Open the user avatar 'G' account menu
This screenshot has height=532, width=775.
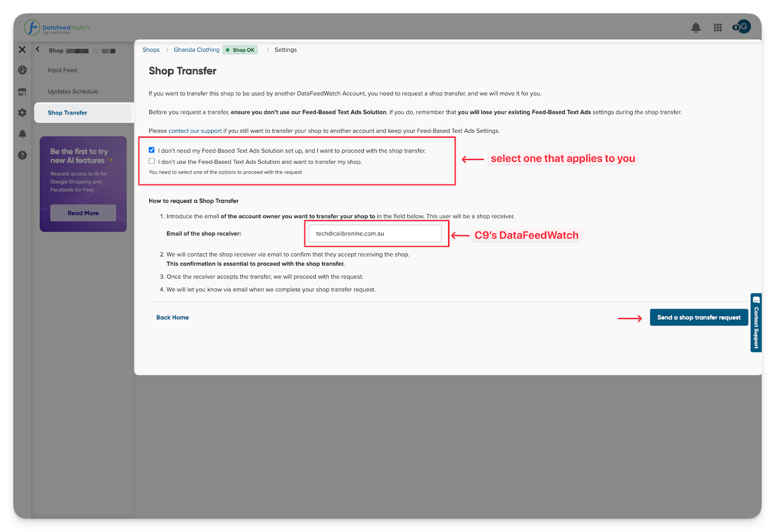[743, 27]
